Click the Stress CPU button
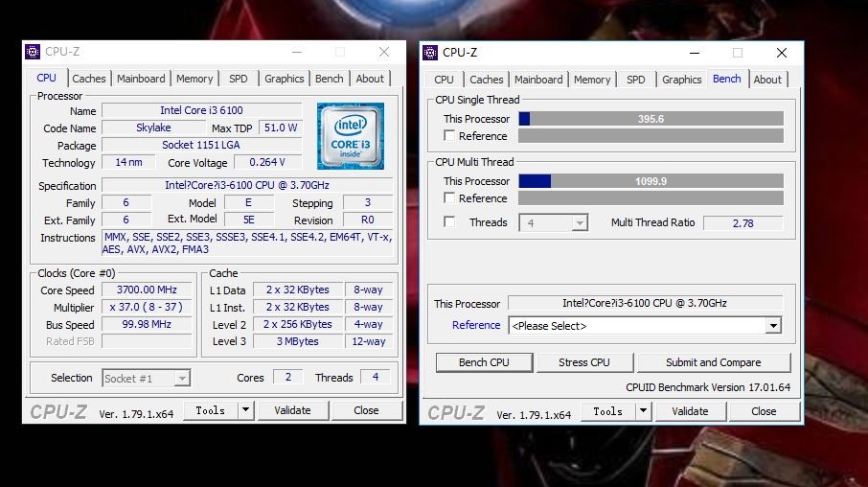The image size is (868, 487). 584,362
